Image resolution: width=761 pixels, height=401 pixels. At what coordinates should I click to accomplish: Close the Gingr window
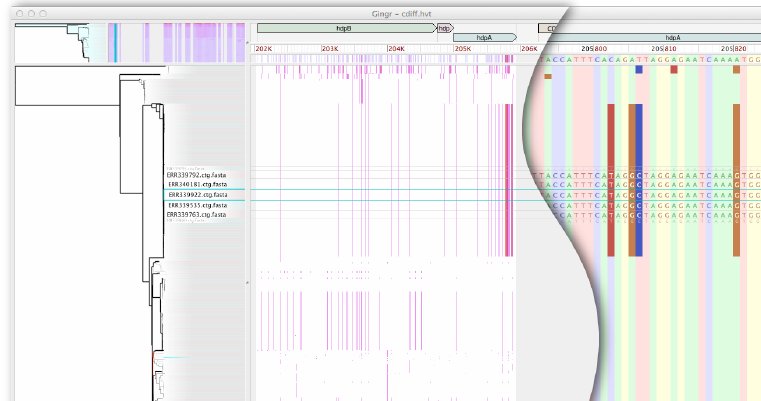tap(20, 14)
